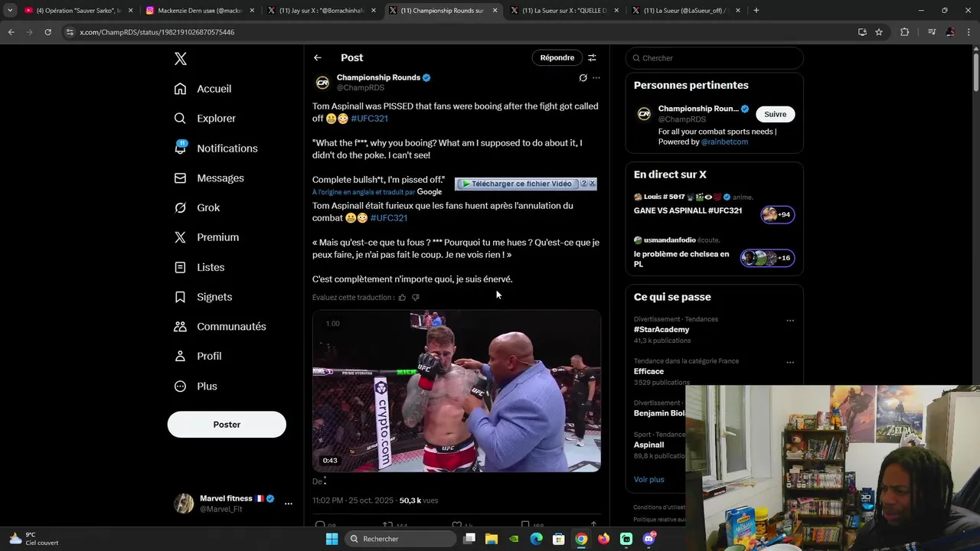Click Rechercher box in Windows taskbar
This screenshot has height=551, width=980.
point(400,539)
